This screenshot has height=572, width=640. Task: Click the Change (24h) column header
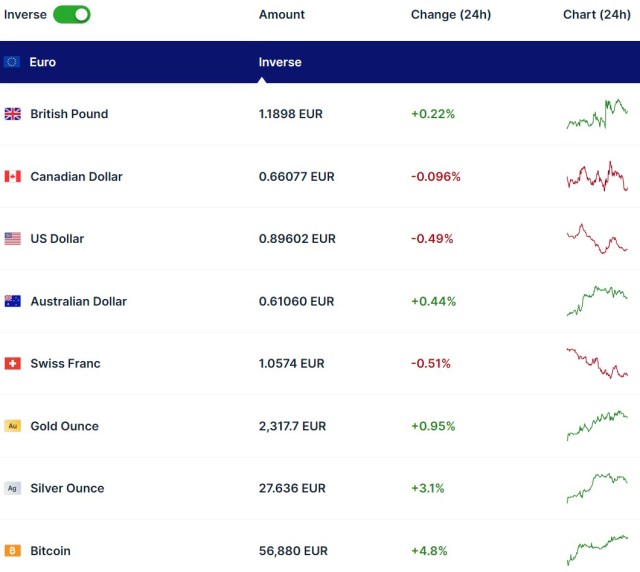coord(450,15)
